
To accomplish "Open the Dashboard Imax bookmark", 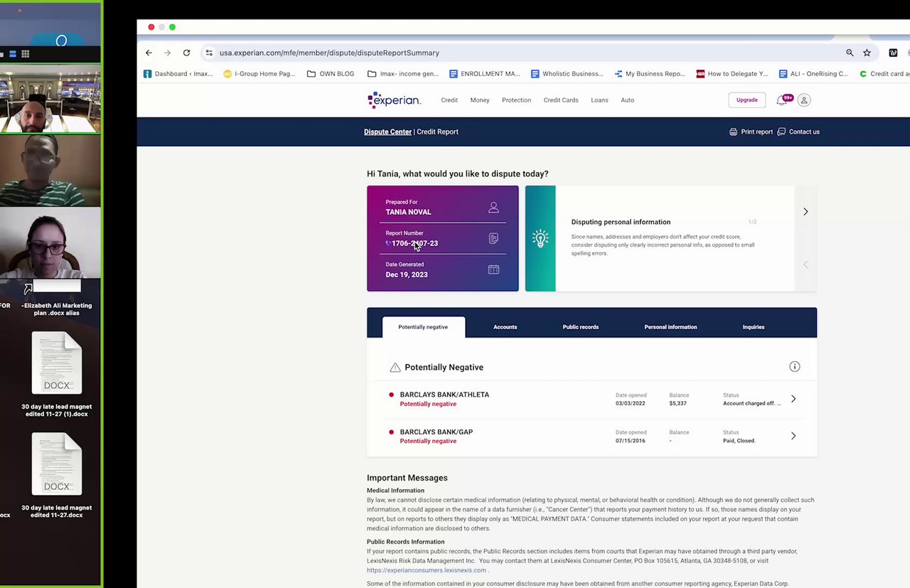I will (x=178, y=73).
